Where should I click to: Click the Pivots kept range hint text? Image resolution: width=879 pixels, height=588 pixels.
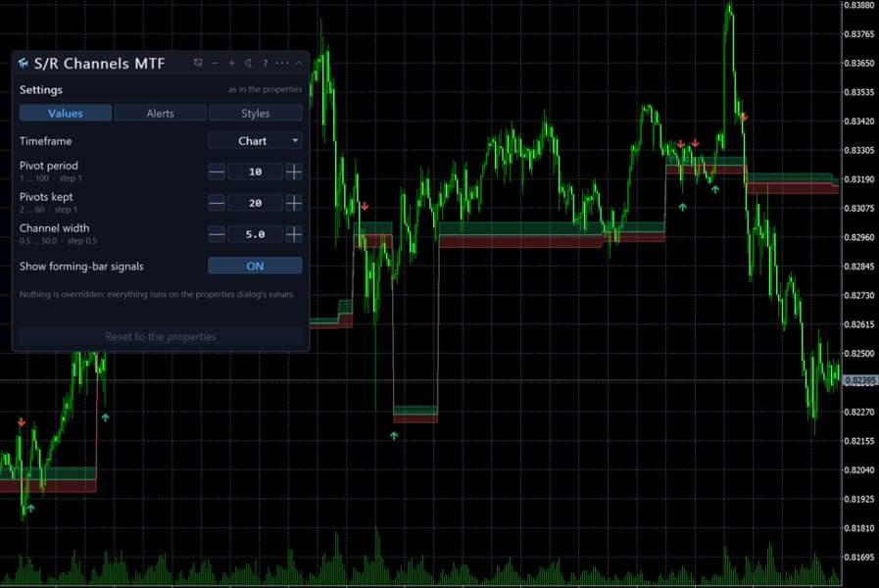[48, 210]
